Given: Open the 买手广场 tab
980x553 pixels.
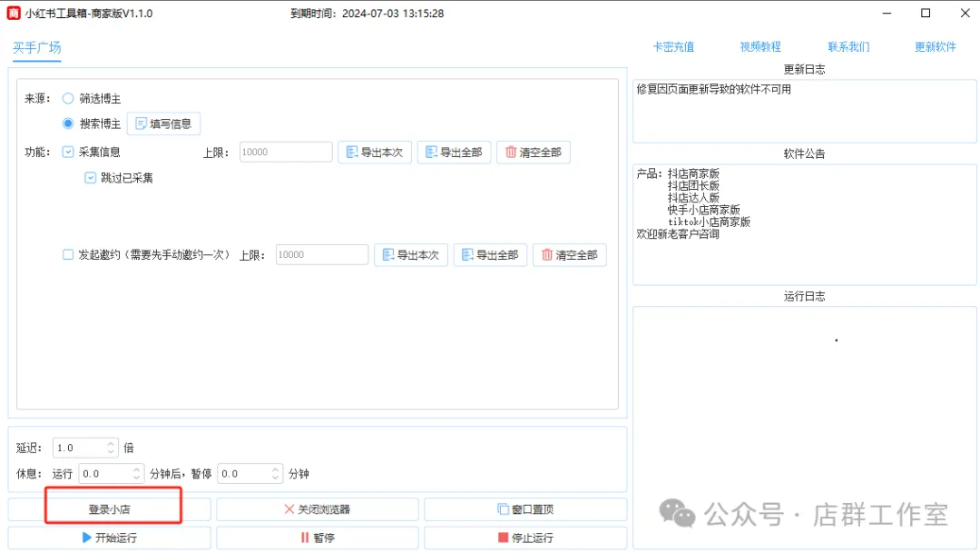Looking at the screenshot, I should (37, 47).
